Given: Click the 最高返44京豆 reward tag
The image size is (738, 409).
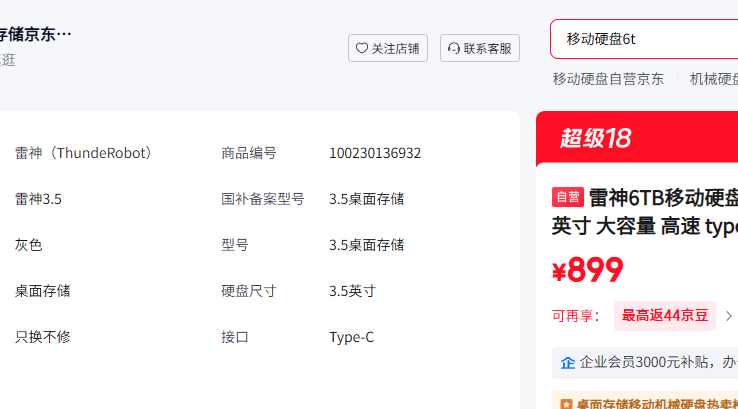Looking at the screenshot, I should coord(665,316).
